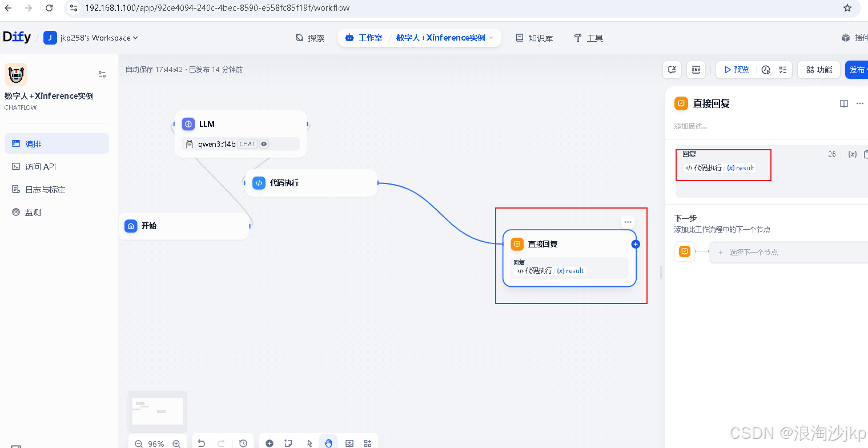
Task: Bookmark the page with the star icon
Action: pos(847,8)
